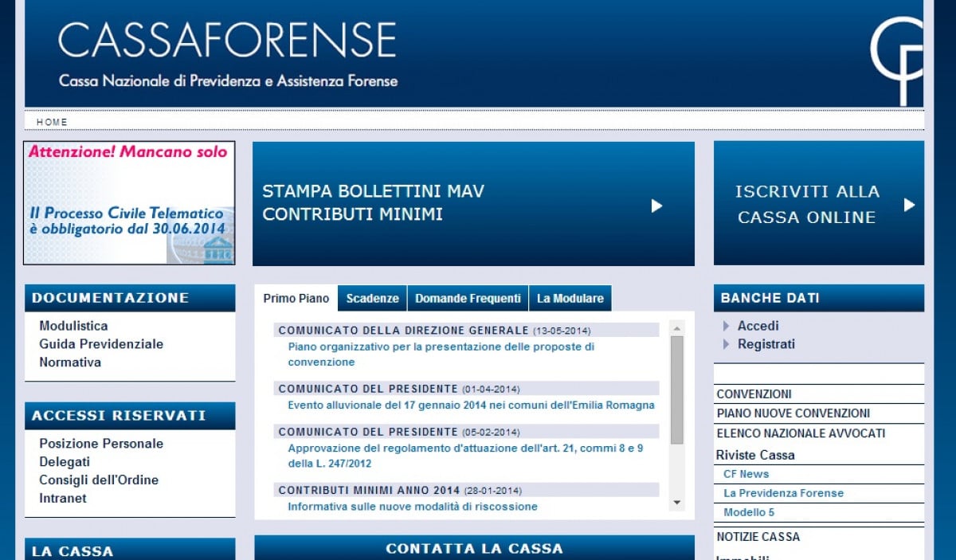Screen dimensions: 956x560
Task: Open NOTIZIE CASSA link
Action: tap(758, 537)
